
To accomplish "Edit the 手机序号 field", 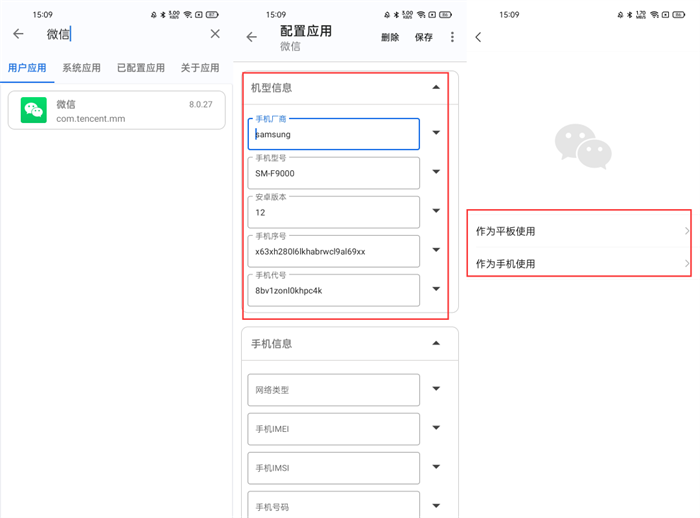I will (333, 251).
